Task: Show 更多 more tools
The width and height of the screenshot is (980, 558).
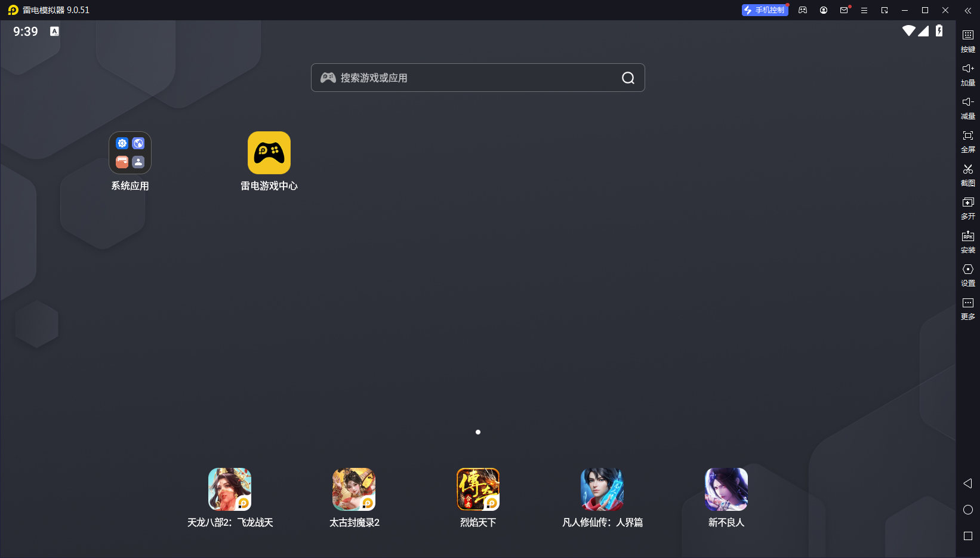Action: tap(968, 309)
